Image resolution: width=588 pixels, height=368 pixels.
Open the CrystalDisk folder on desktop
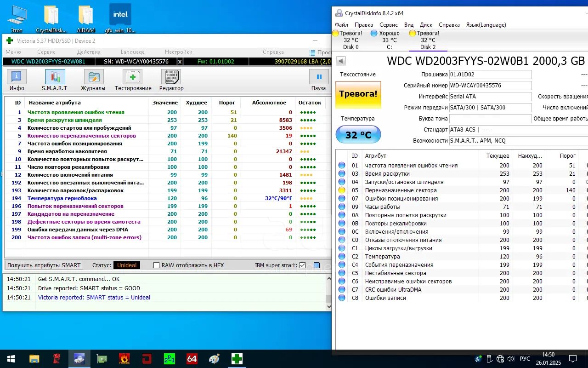click(x=51, y=19)
